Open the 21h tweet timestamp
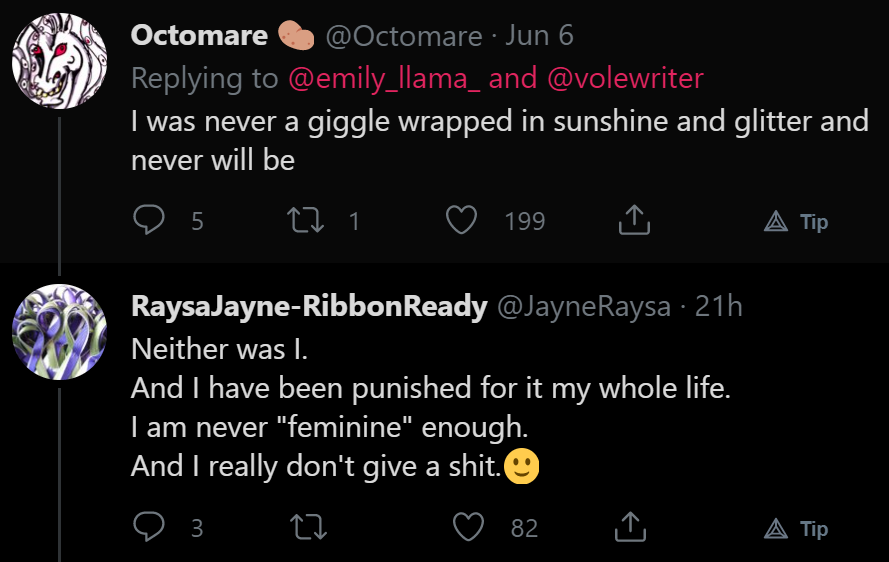Viewport: 889px width, 562px height. coord(718,306)
